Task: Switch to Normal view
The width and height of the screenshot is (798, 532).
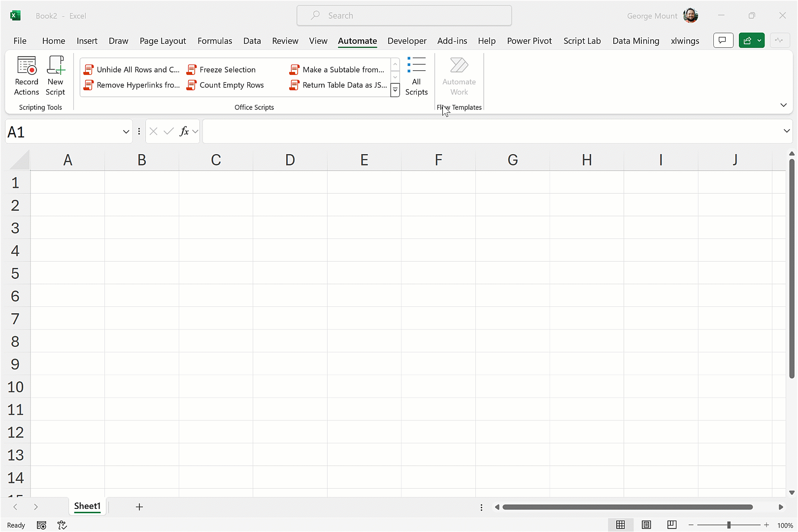Action: point(621,525)
